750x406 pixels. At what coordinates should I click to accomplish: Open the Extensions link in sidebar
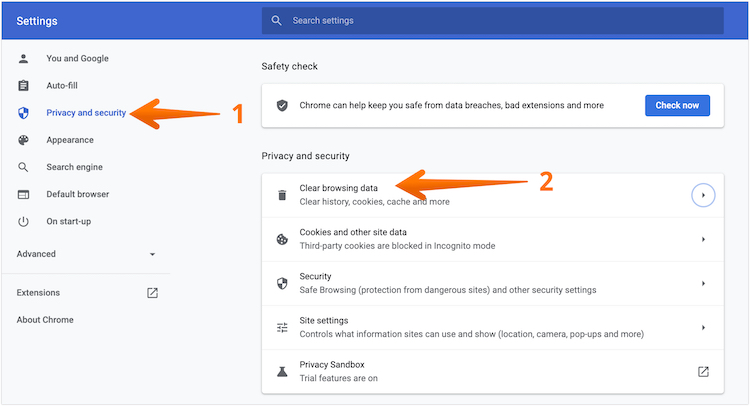point(38,293)
